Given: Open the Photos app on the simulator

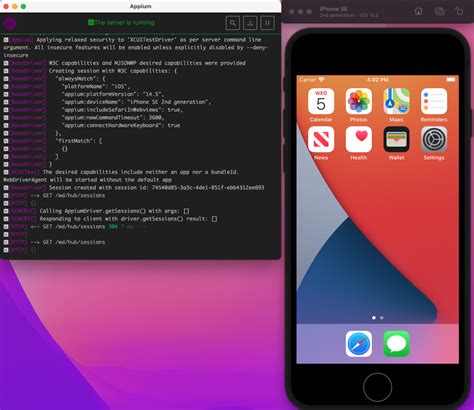Looking at the screenshot, I should pyautogui.click(x=359, y=101).
